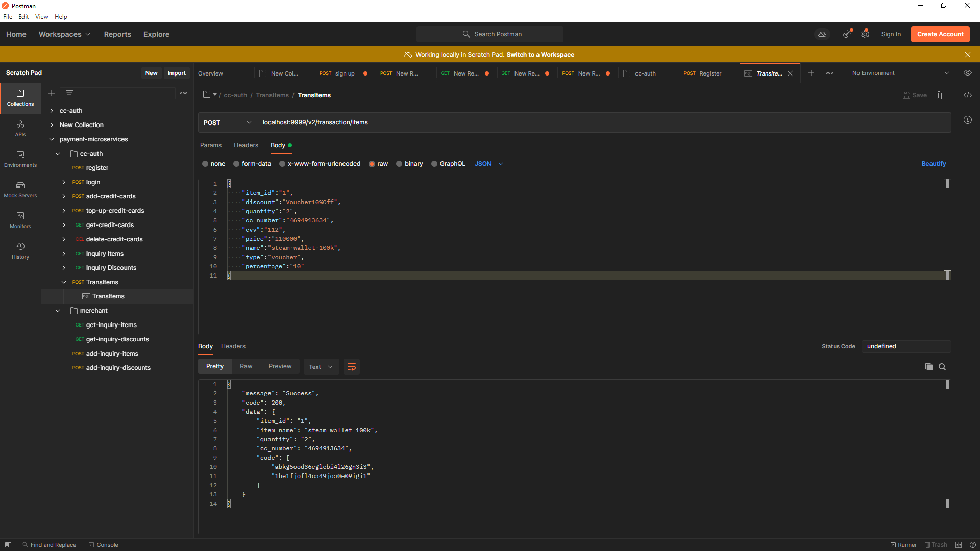Click the Import button

(177, 73)
